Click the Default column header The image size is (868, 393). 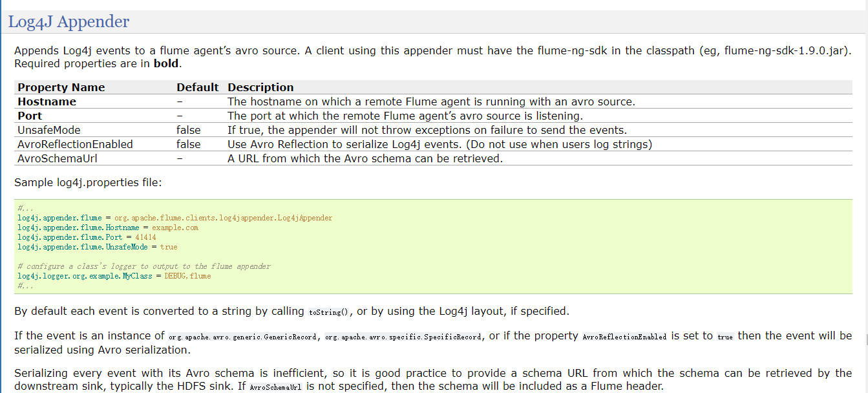tap(197, 87)
